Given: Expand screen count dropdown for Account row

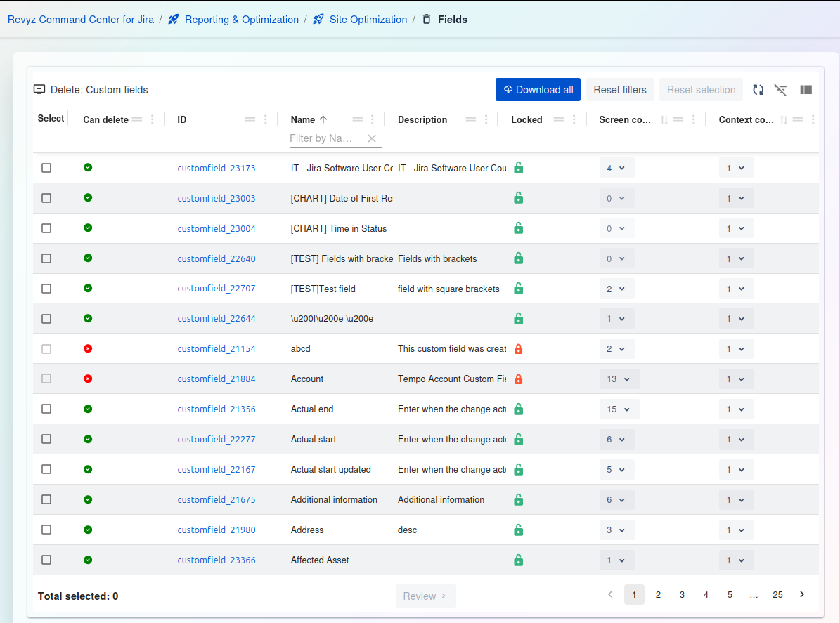Looking at the screenshot, I should (619, 379).
